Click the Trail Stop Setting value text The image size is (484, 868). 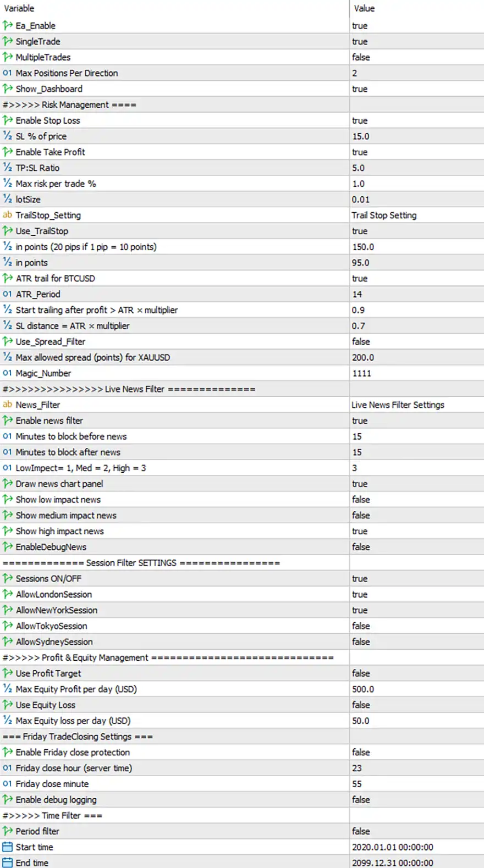click(384, 215)
